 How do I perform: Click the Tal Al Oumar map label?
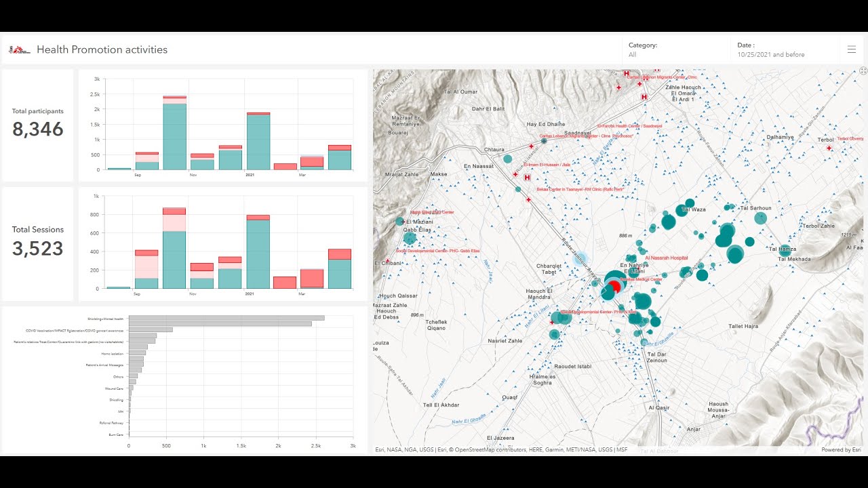(460, 91)
